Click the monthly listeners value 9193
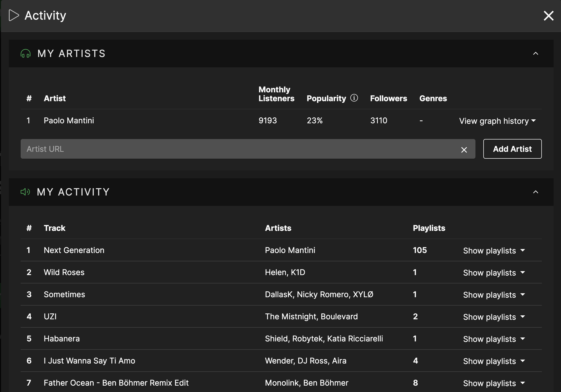 pos(267,121)
